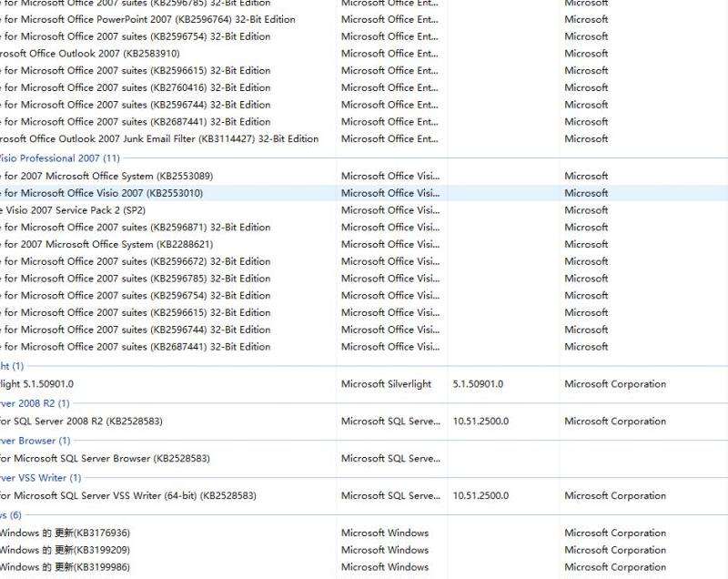Select the 2007 Microsoft Office System (KB2288621) update
Screen dimensions: 728x579
point(106,244)
